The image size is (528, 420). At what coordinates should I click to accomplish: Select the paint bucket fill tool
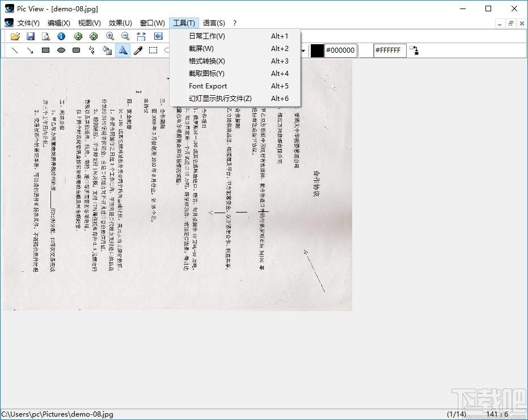pos(107,50)
